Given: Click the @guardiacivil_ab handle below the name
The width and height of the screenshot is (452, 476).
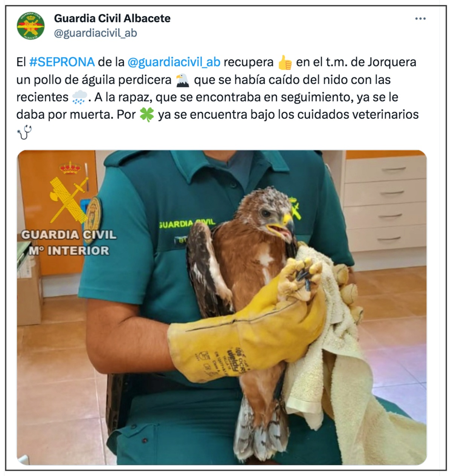Looking at the screenshot, I should (x=96, y=33).
